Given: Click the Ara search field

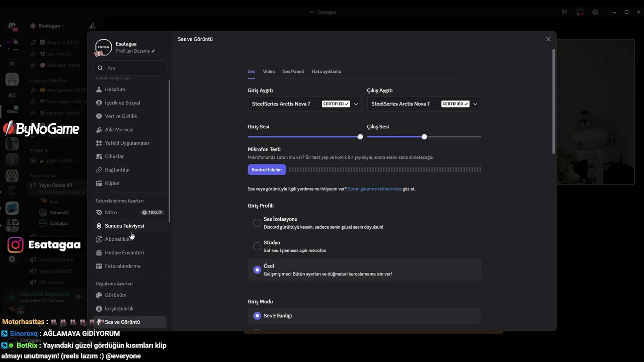Looking at the screenshot, I should [x=130, y=68].
